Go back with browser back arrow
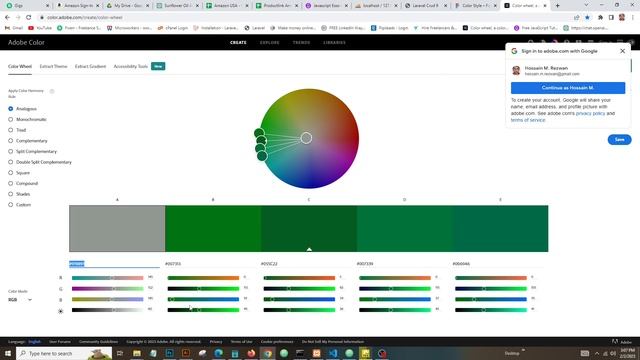This screenshot has height=360, width=640. pos(7,18)
